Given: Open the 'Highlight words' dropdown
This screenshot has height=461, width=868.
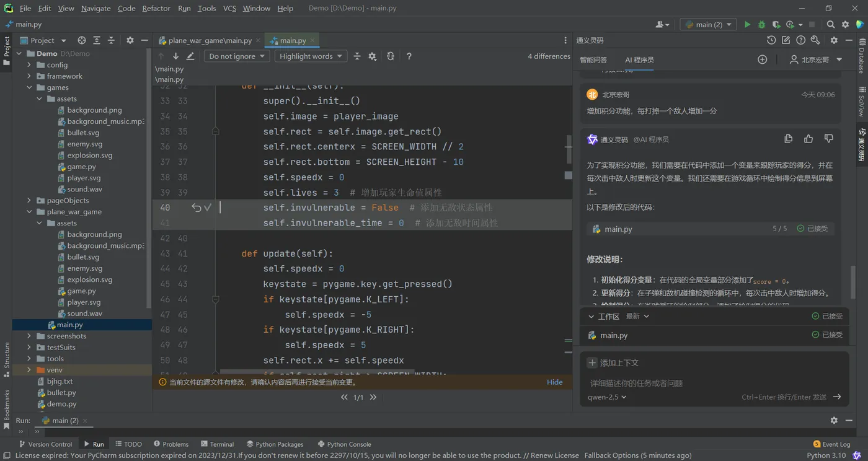Looking at the screenshot, I should coord(311,56).
